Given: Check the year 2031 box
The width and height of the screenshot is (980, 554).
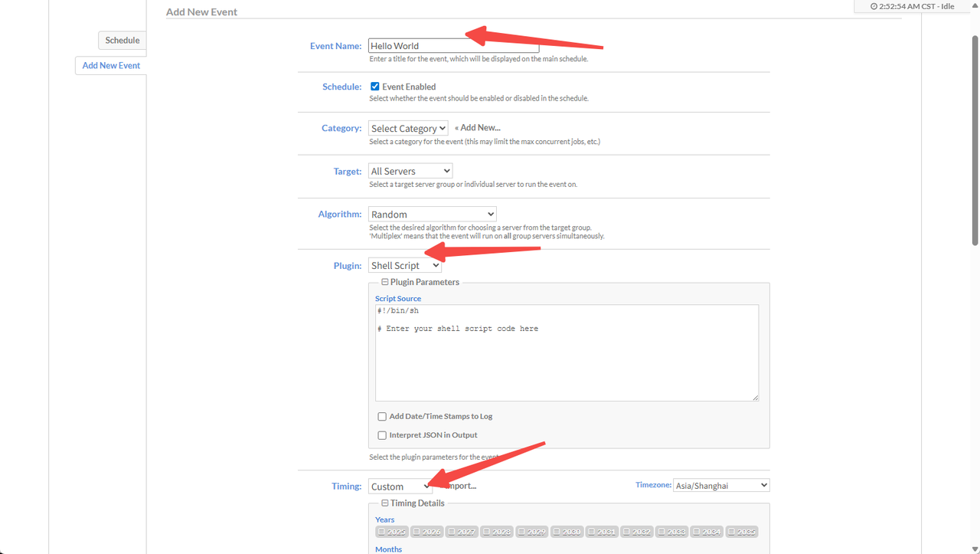Looking at the screenshot, I should [603, 532].
